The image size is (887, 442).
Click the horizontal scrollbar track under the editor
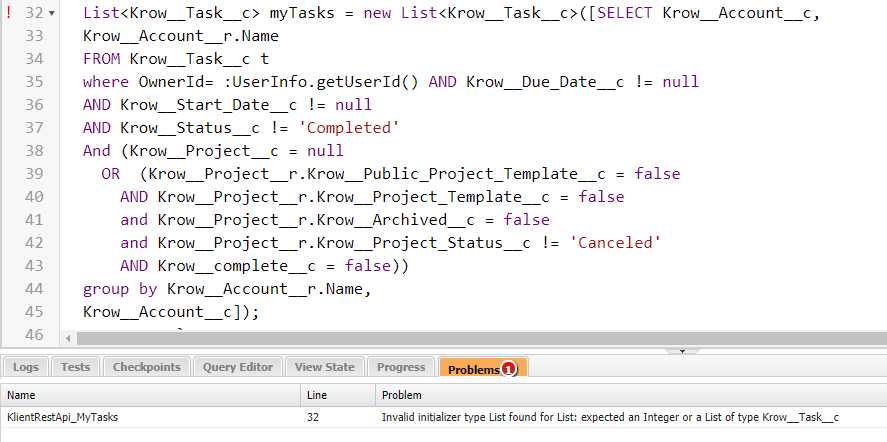pyautogui.click(x=480, y=339)
